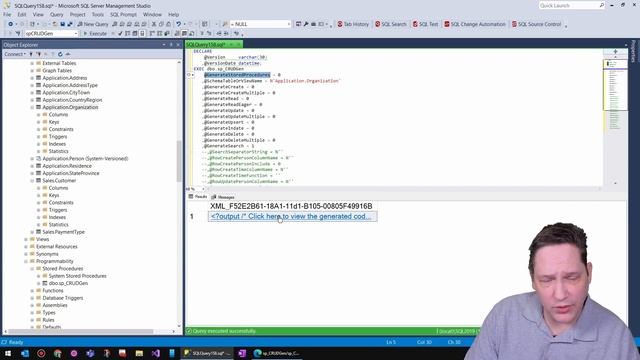
Task: Expand the Functions folder node
Action: coord(32,291)
